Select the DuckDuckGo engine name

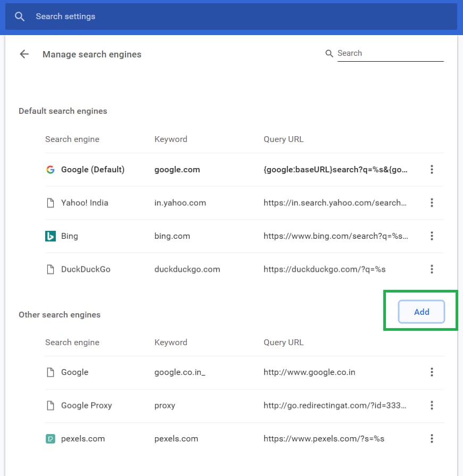click(x=86, y=269)
